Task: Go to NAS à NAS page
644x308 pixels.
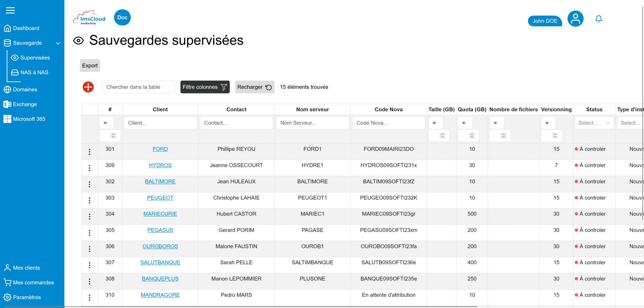Action: (x=34, y=73)
